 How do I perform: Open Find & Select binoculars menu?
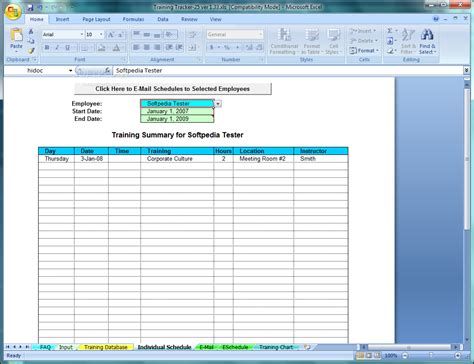coord(427,41)
